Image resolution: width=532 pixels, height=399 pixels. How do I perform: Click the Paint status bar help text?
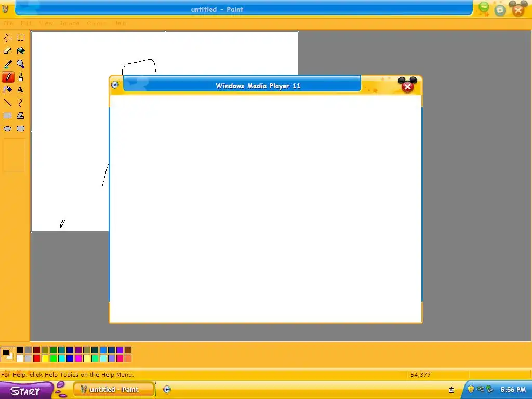coord(68,375)
